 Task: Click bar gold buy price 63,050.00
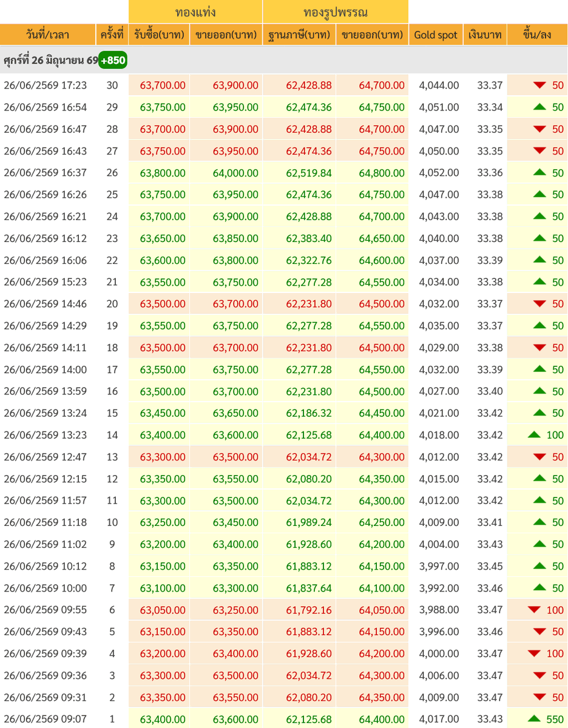point(163,610)
